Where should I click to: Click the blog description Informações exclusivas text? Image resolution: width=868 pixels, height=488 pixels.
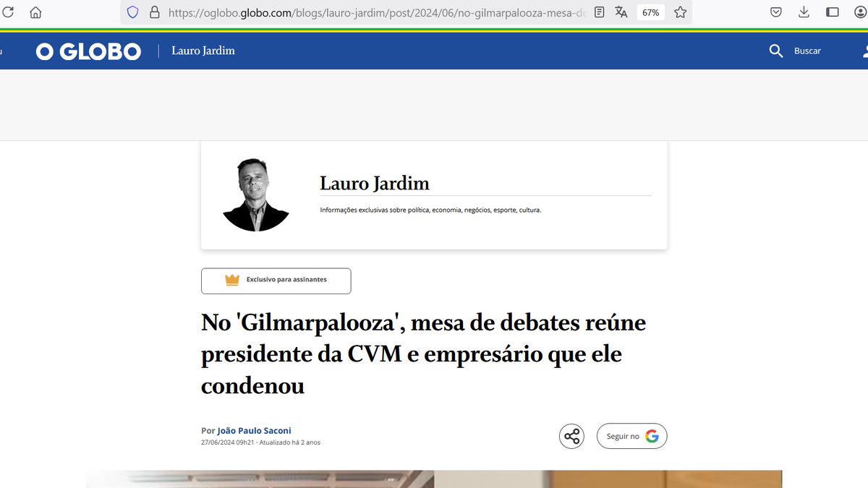(x=430, y=210)
